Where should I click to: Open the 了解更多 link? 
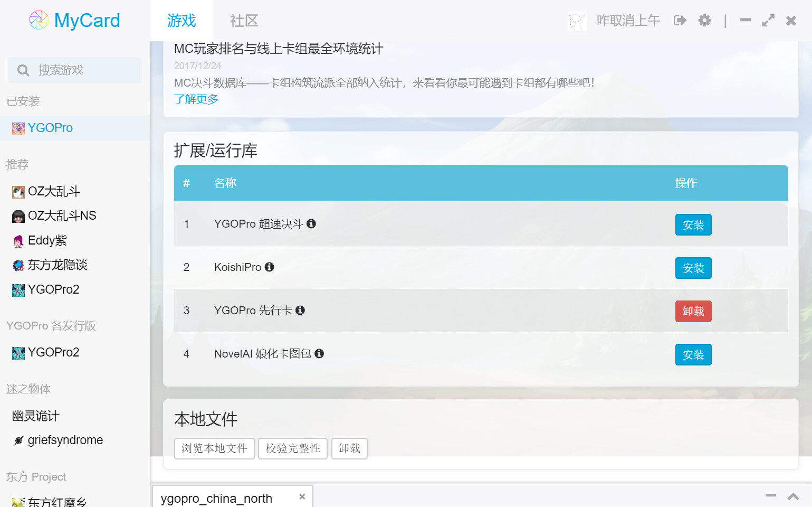coord(196,99)
